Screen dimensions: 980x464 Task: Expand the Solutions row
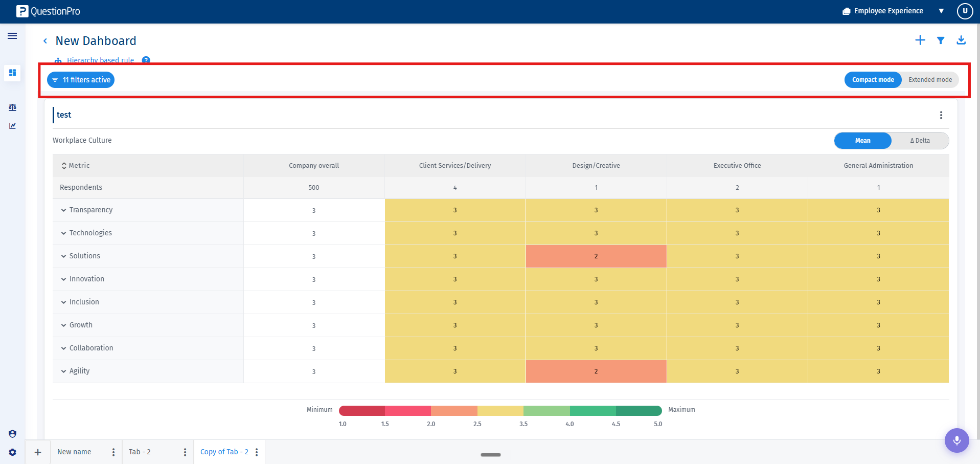[64, 256]
